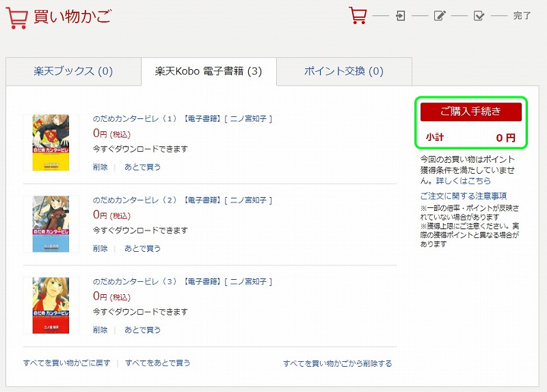Click 削除 for のだめカンタービレ（1）

coord(100,167)
